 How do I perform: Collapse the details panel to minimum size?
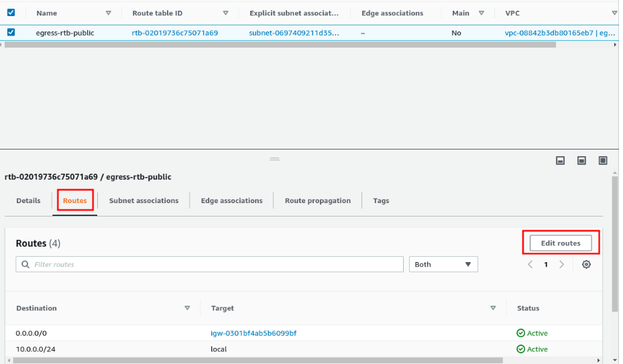(560, 160)
